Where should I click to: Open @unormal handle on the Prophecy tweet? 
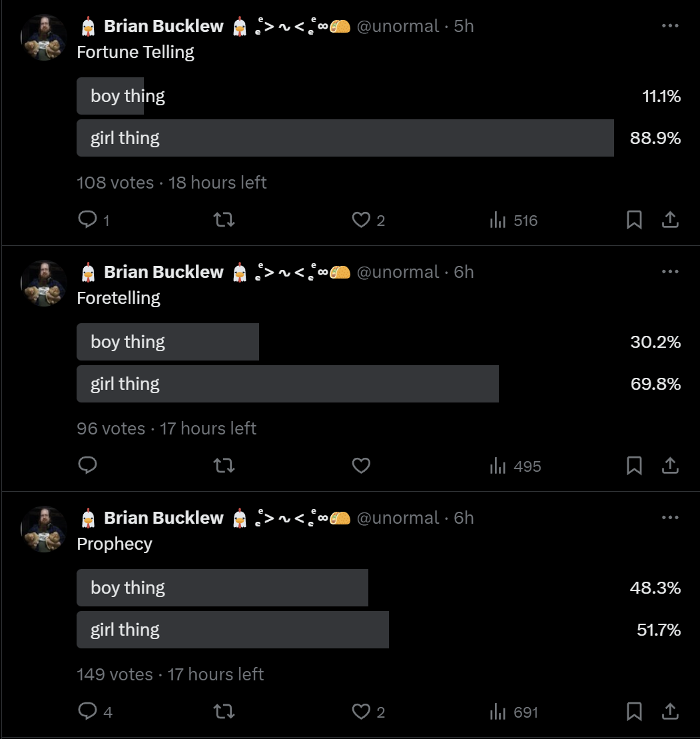[x=398, y=518]
